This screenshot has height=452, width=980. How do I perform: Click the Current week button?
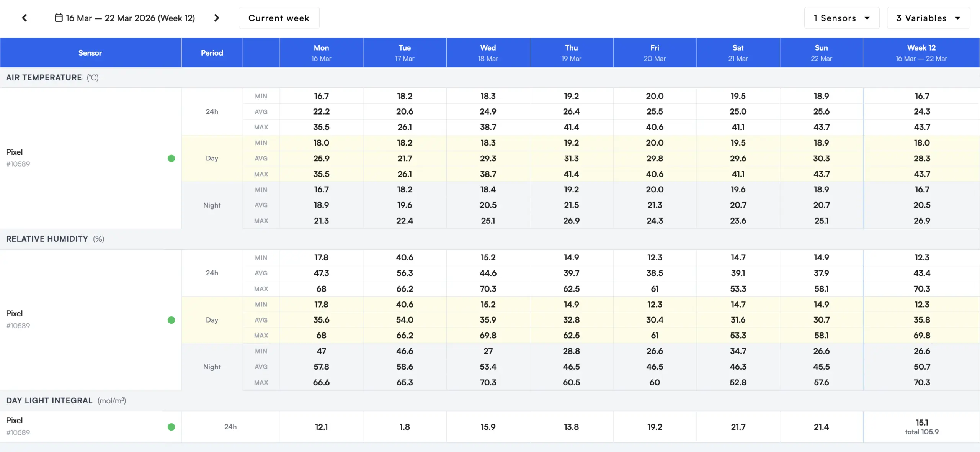[x=279, y=18]
